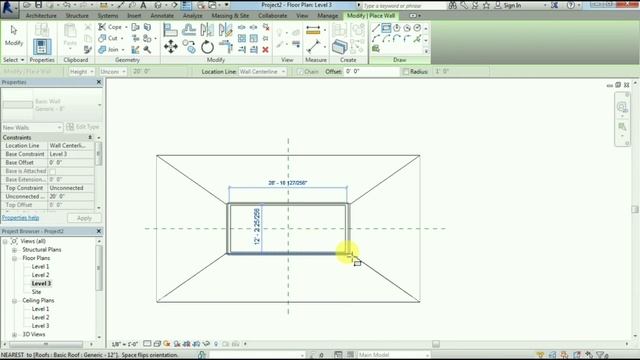
Task: Click the Base Offset value field
Action: (71, 162)
